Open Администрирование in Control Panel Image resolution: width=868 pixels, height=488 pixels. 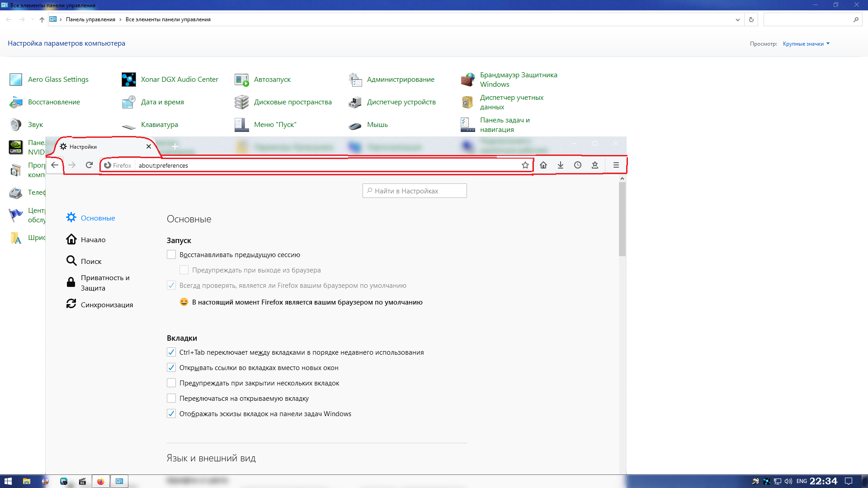(x=391, y=80)
